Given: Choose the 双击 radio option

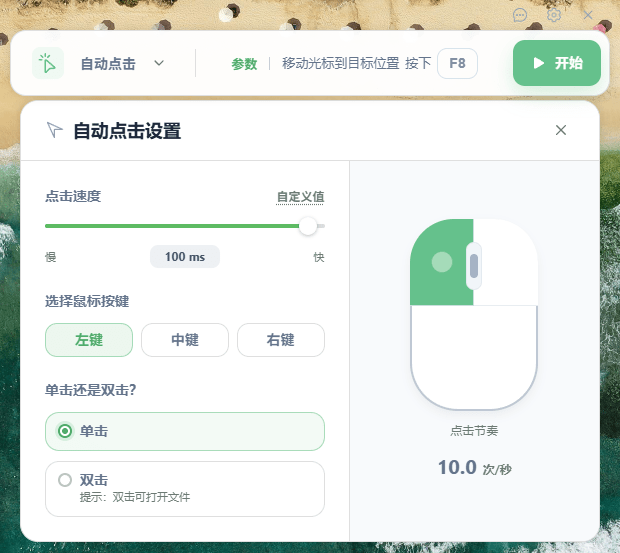Looking at the screenshot, I should point(185,489).
